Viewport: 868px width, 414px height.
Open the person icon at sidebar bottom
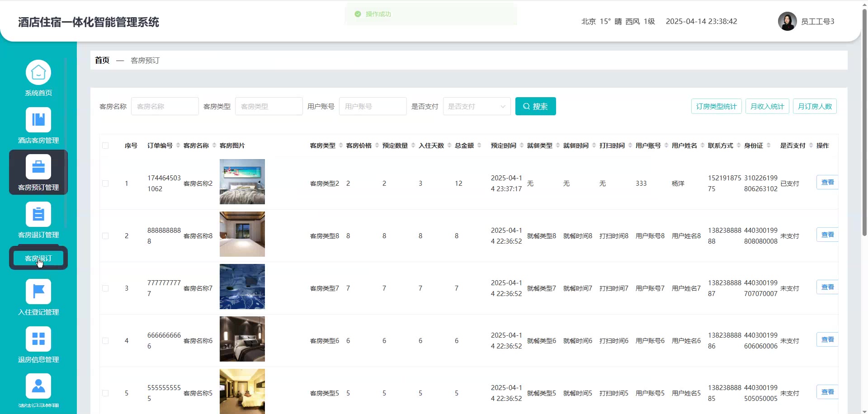click(38, 386)
